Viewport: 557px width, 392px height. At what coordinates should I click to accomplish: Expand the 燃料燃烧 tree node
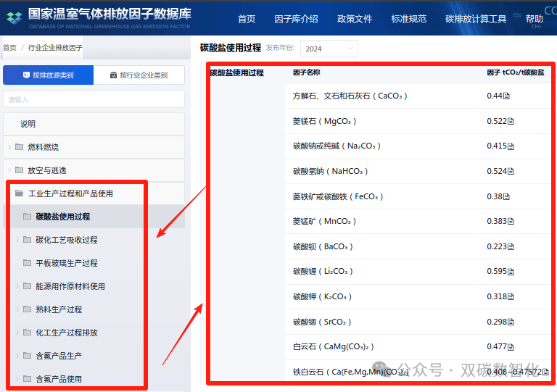[9, 147]
